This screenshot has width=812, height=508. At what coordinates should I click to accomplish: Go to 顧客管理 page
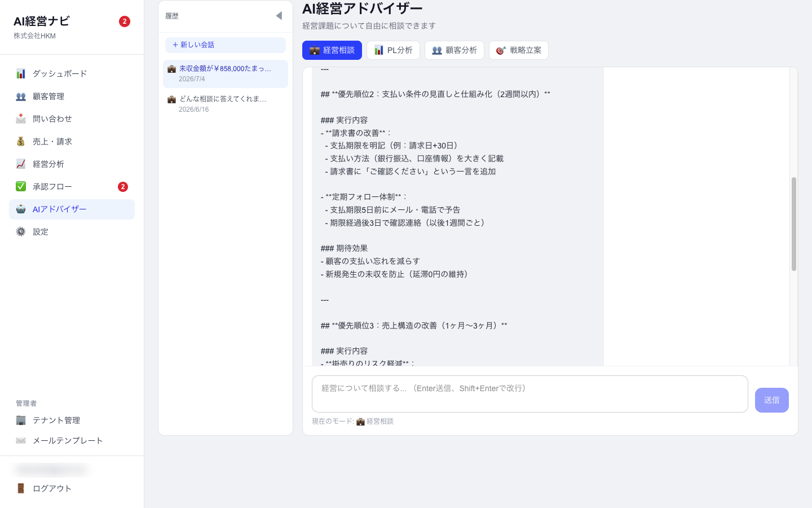click(x=72, y=96)
